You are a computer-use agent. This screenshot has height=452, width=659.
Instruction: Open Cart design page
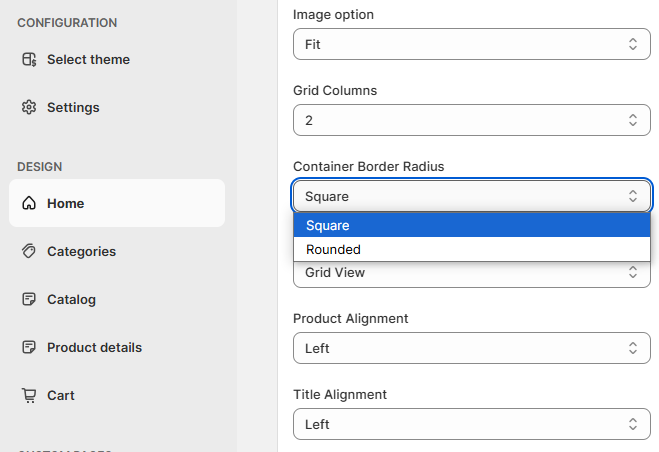tap(117, 395)
